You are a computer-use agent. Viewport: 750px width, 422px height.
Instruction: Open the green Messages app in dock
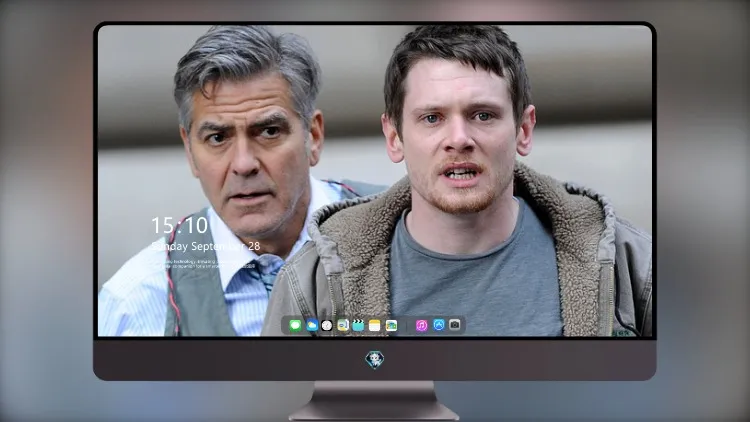coord(295,326)
